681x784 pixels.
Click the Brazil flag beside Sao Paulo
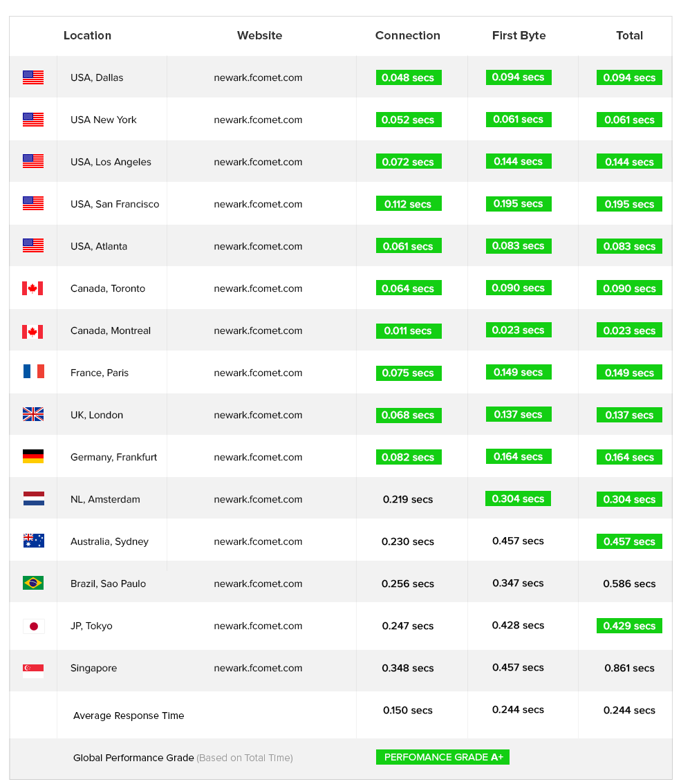click(x=33, y=583)
